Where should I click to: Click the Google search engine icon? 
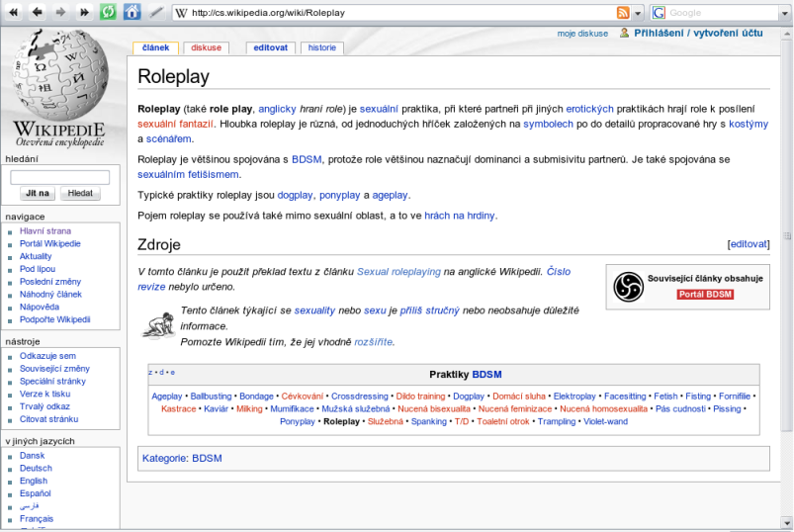coord(659,13)
